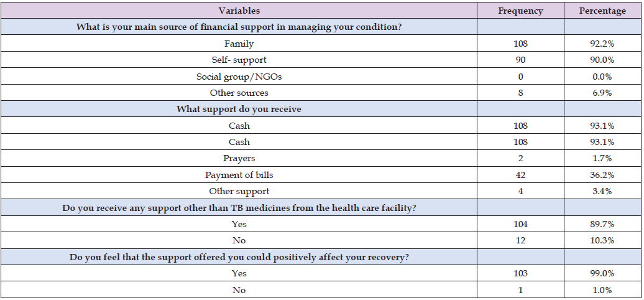The height and width of the screenshot is (300, 644).
Task: Select the Self- support row label
Action: tap(239, 60)
